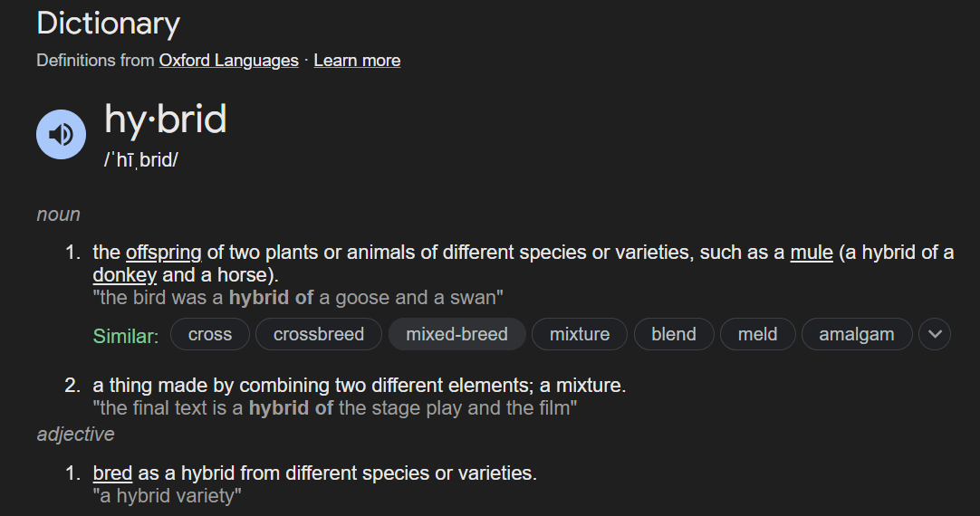Open the 'bred' link in adjective definition
The width and height of the screenshot is (980, 516).
112,473
